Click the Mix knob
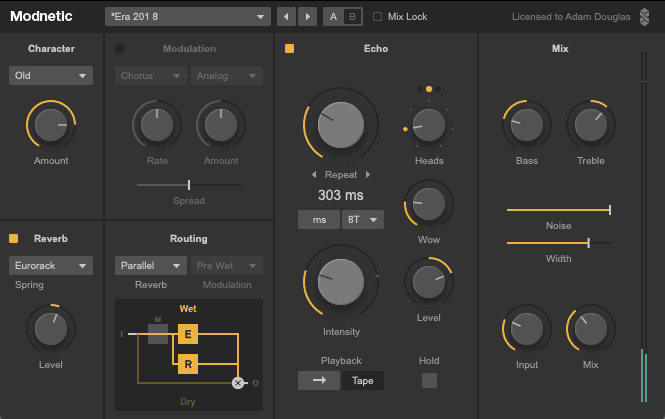 590,329
